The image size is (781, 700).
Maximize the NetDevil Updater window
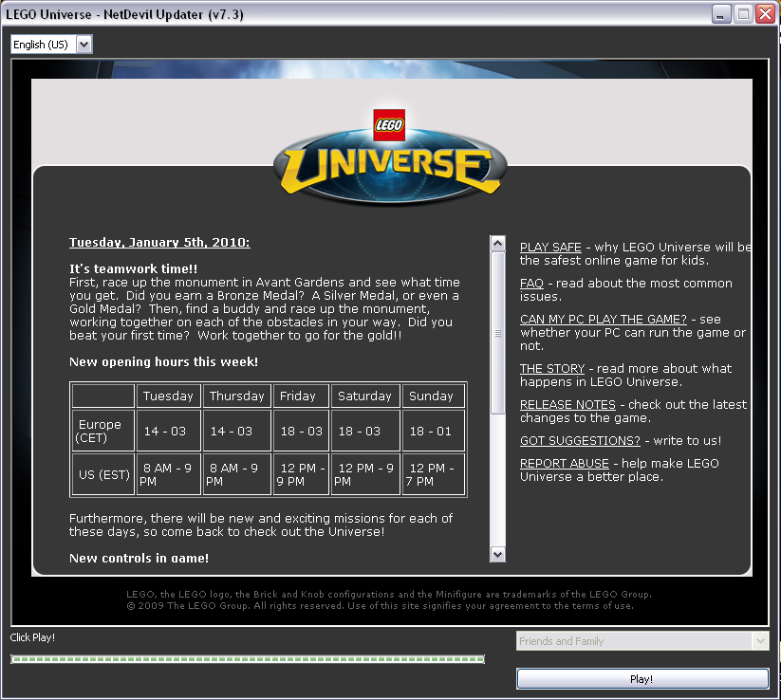pyautogui.click(x=743, y=14)
